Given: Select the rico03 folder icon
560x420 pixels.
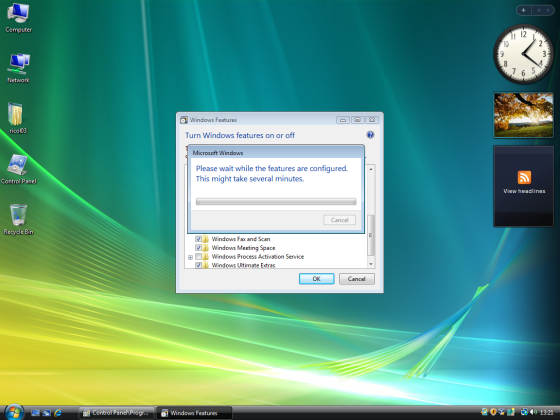Looking at the screenshot, I should tap(18, 118).
